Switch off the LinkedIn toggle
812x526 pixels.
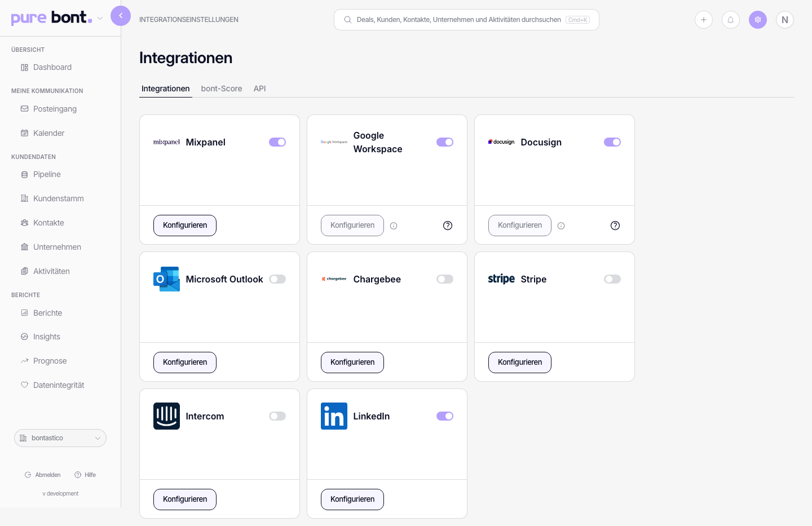pyautogui.click(x=445, y=416)
